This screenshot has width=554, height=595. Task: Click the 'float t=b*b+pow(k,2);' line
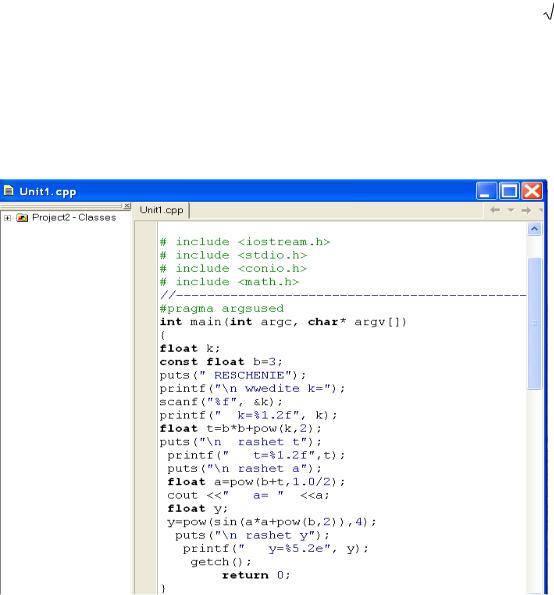(x=241, y=428)
